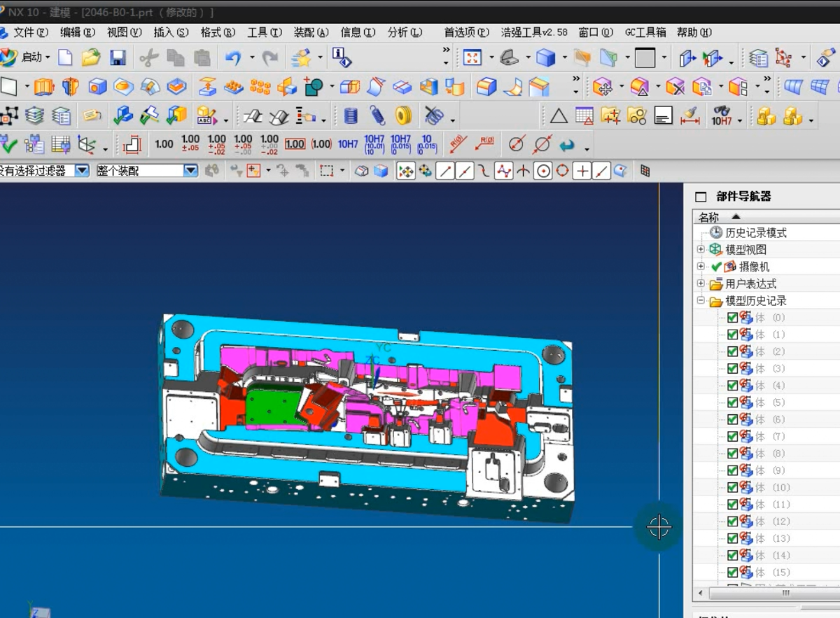Toggle the body (3) checkbox
The height and width of the screenshot is (618, 840).
click(x=732, y=368)
